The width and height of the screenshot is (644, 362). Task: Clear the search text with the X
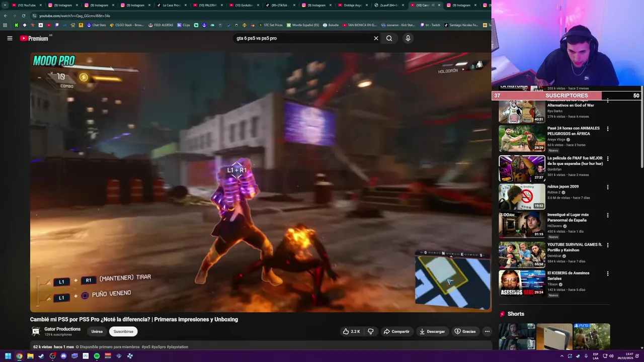pos(376,38)
